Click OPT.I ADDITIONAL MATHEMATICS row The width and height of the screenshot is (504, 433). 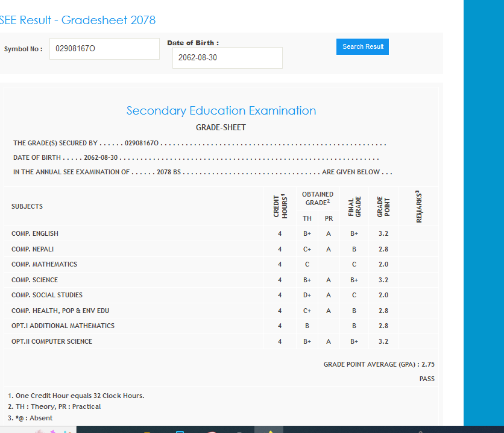(63, 326)
